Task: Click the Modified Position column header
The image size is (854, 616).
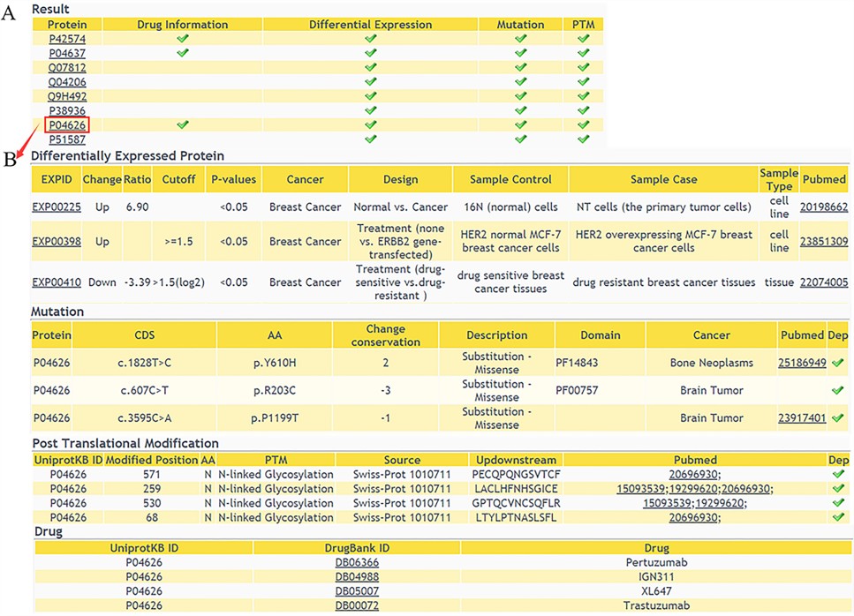Action: 152,461
